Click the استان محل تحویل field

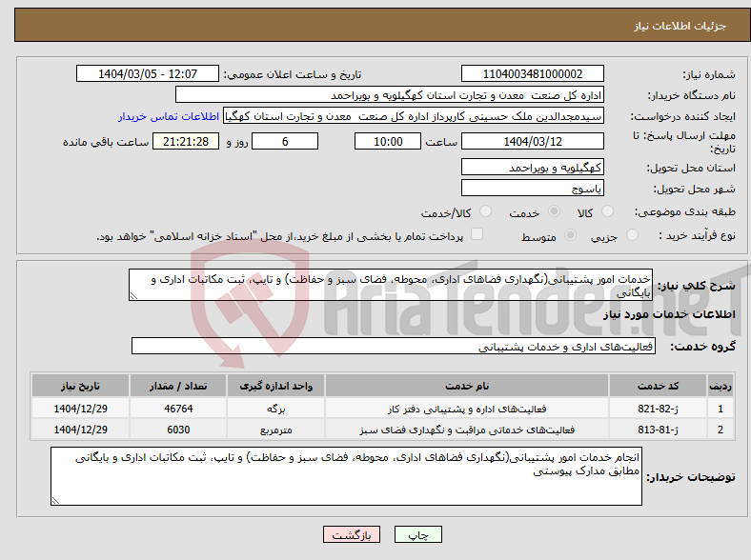532,167
